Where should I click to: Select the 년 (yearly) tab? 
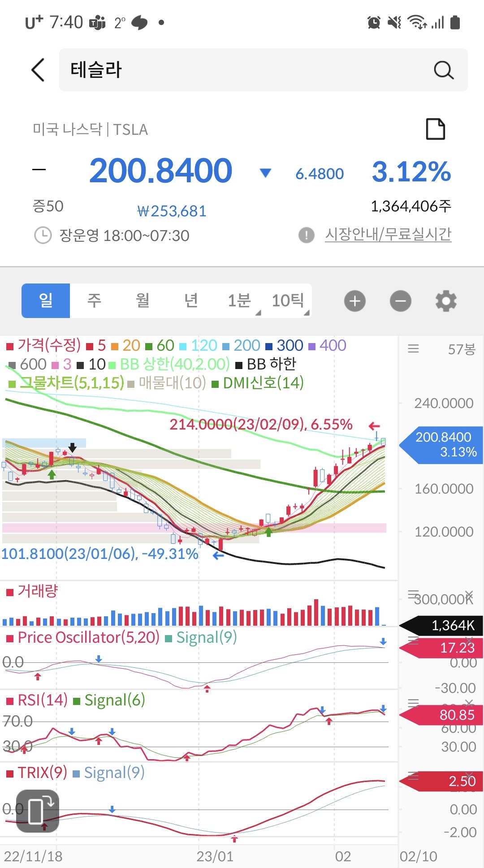[x=191, y=301]
